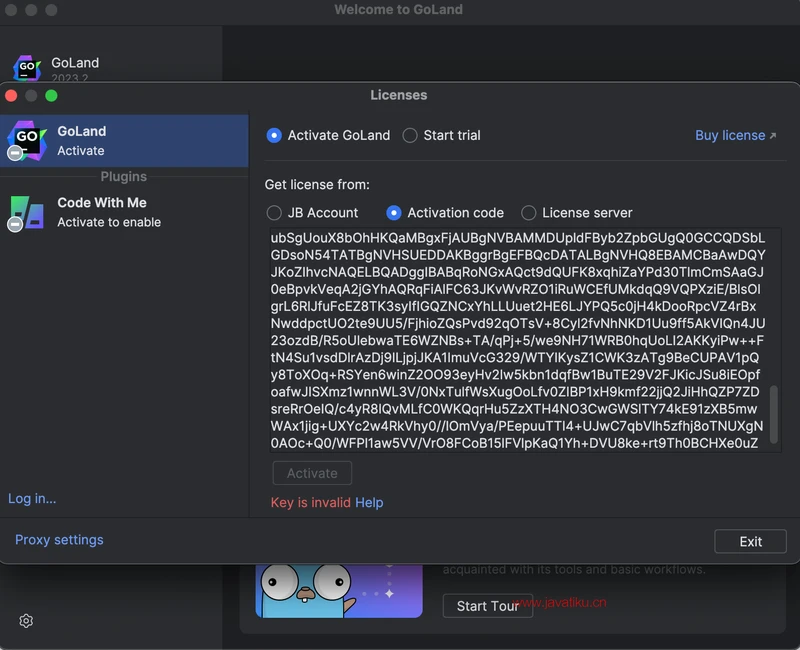
Task: Click Start Tour button in Welcome window
Action: click(487, 606)
